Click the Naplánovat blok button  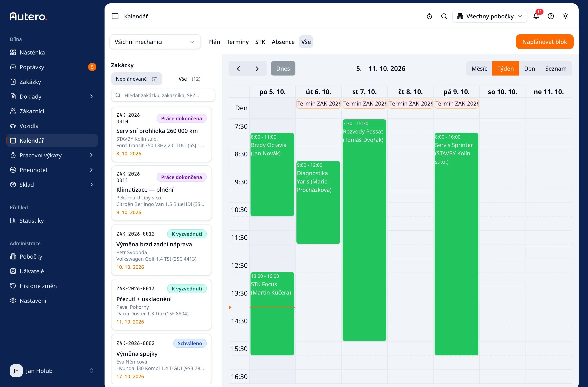pyautogui.click(x=544, y=42)
